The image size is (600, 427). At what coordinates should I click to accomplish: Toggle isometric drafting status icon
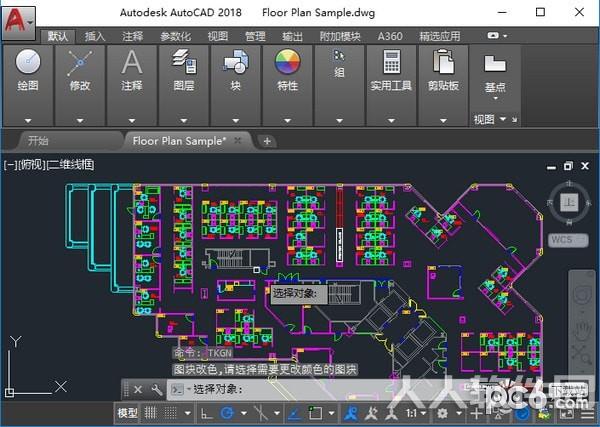pos(261,413)
